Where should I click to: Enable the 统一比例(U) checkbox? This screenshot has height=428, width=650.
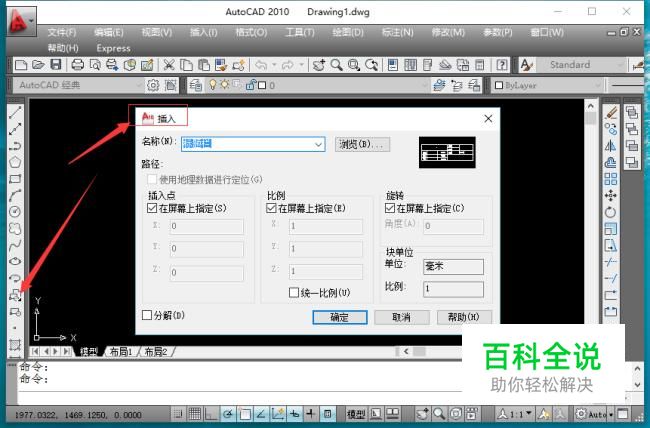pyautogui.click(x=293, y=293)
